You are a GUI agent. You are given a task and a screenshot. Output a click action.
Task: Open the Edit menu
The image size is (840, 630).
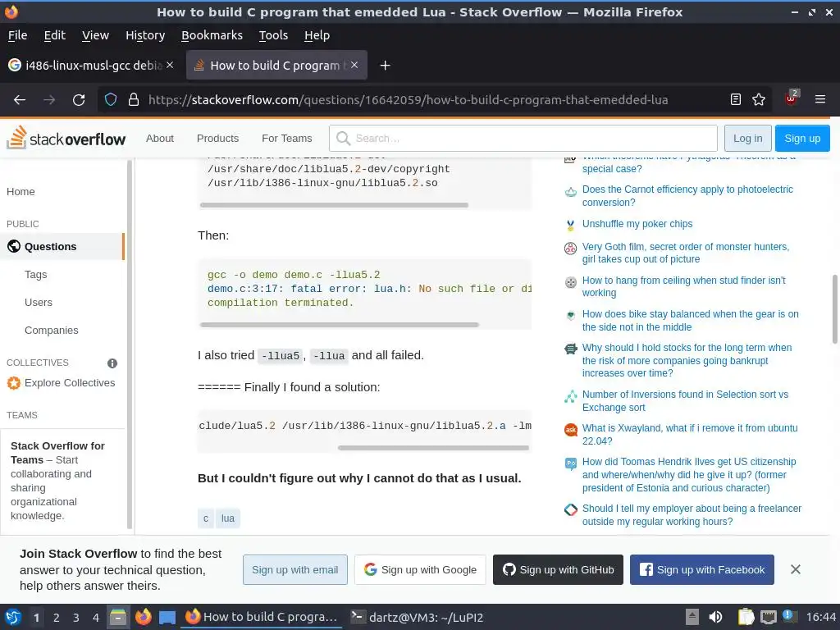[x=55, y=35]
